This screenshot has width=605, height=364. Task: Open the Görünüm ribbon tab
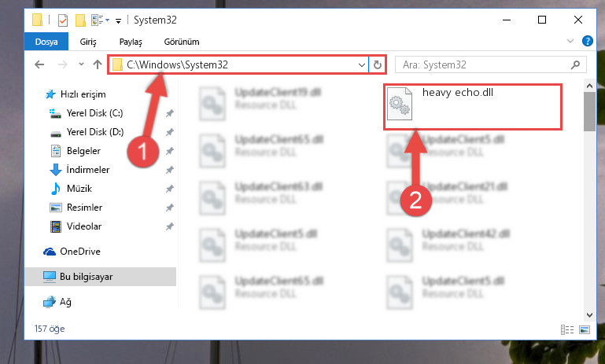click(x=182, y=42)
